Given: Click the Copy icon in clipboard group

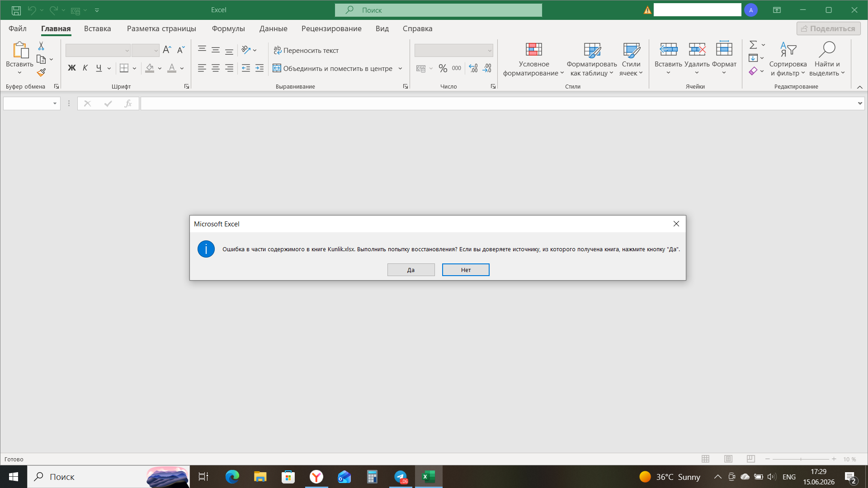Looking at the screenshot, I should (x=41, y=59).
